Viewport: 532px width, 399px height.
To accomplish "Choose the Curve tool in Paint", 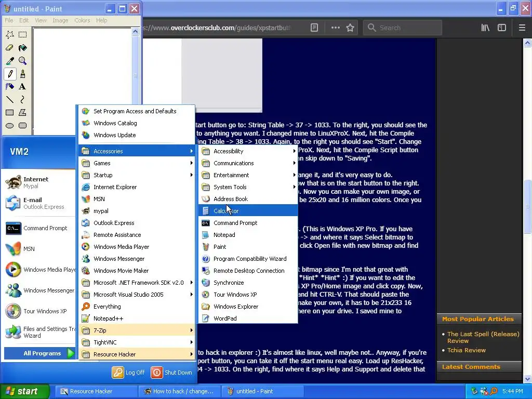I will [23, 99].
